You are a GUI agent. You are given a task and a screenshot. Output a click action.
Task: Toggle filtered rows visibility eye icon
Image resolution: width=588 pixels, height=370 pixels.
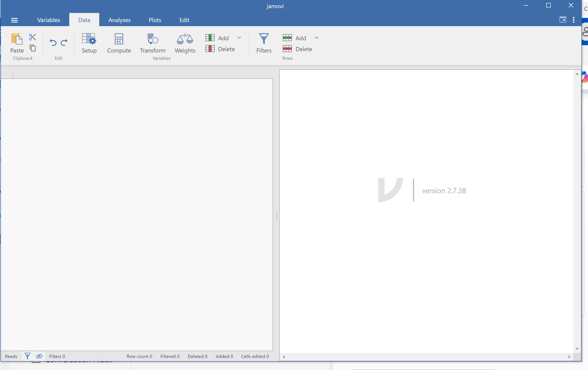point(39,356)
